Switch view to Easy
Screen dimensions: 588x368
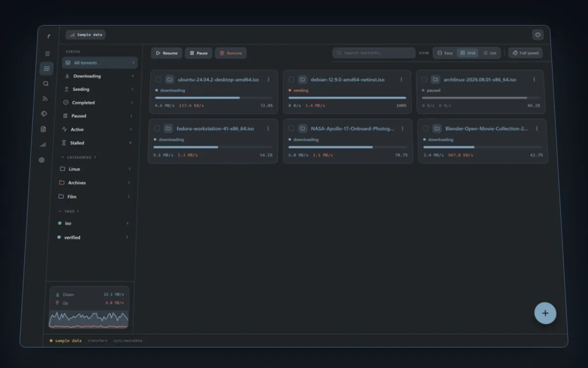(445, 53)
